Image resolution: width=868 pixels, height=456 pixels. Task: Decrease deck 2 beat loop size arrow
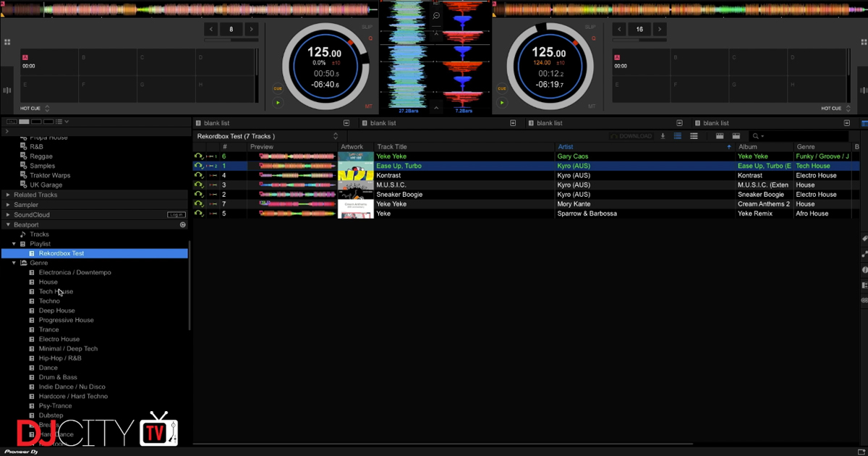[x=619, y=30]
